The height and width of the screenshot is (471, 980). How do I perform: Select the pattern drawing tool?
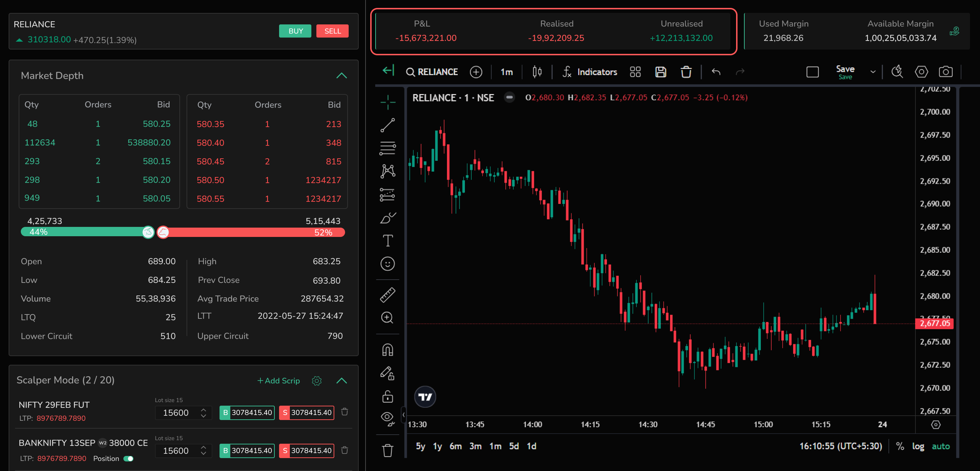(388, 171)
